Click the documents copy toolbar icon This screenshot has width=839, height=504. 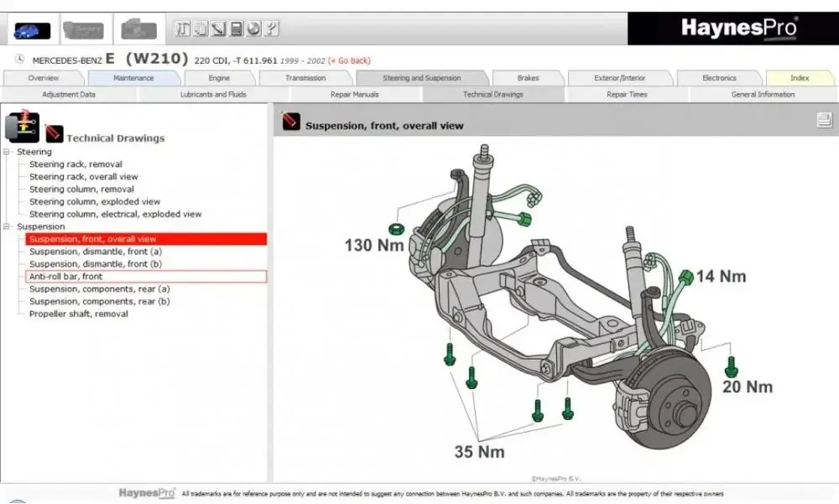tap(201, 29)
